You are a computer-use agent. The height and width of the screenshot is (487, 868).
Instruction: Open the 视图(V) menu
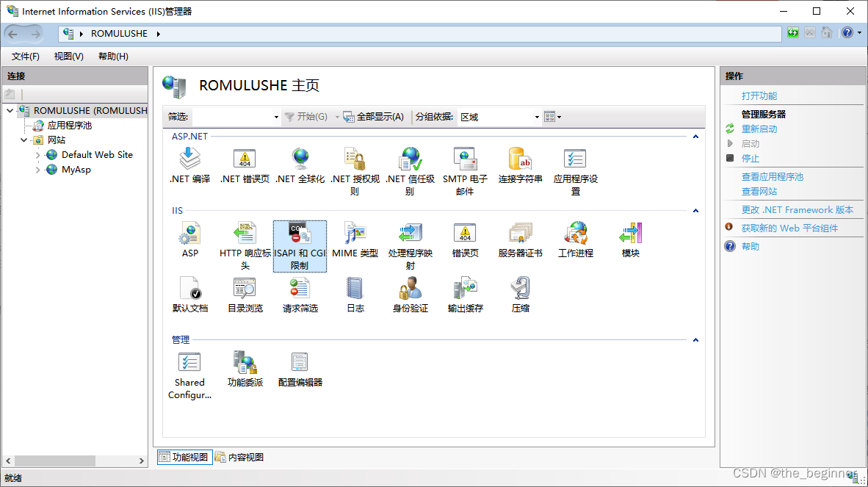(x=68, y=57)
